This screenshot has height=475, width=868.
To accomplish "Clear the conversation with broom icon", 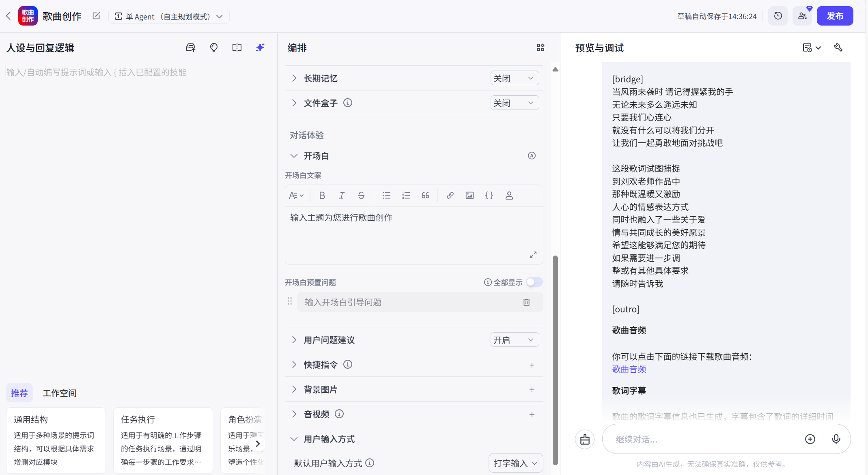I will [585, 439].
